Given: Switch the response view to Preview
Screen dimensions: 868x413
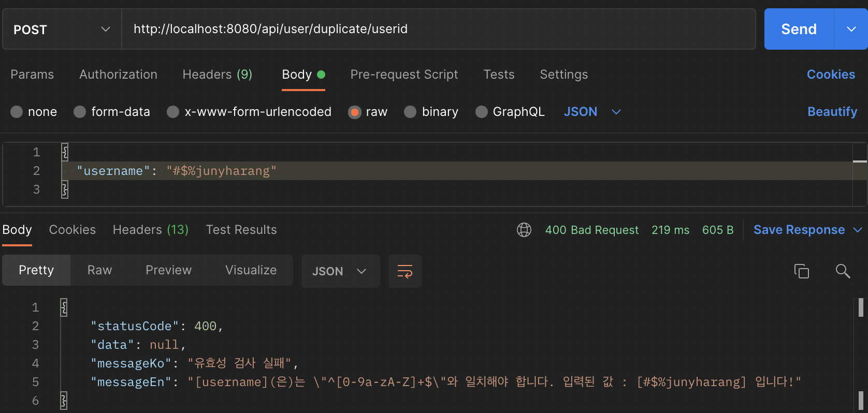Looking at the screenshot, I should [168, 270].
